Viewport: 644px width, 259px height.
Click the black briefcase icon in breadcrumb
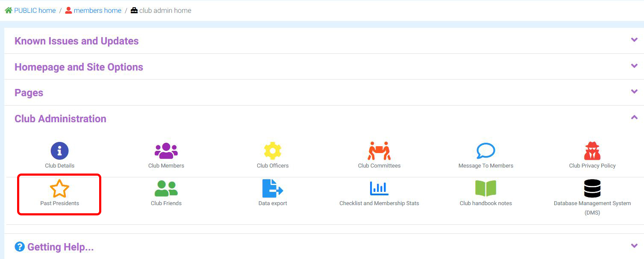(134, 10)
